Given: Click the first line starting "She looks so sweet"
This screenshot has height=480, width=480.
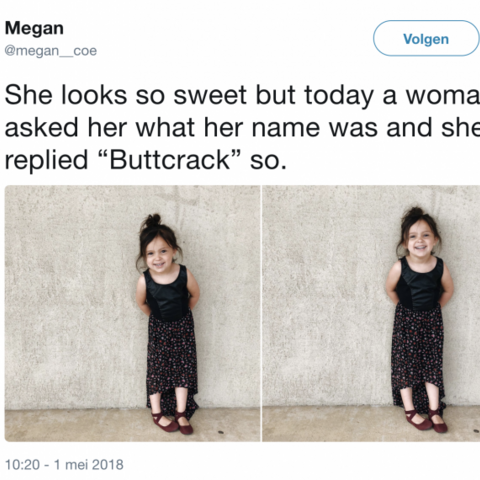Looking at the screenshot, I should click(x=242, y=95).
